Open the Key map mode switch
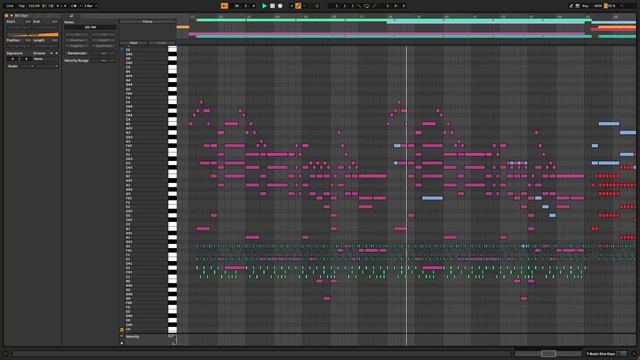 pyautogui.click(x=585, y=6)
